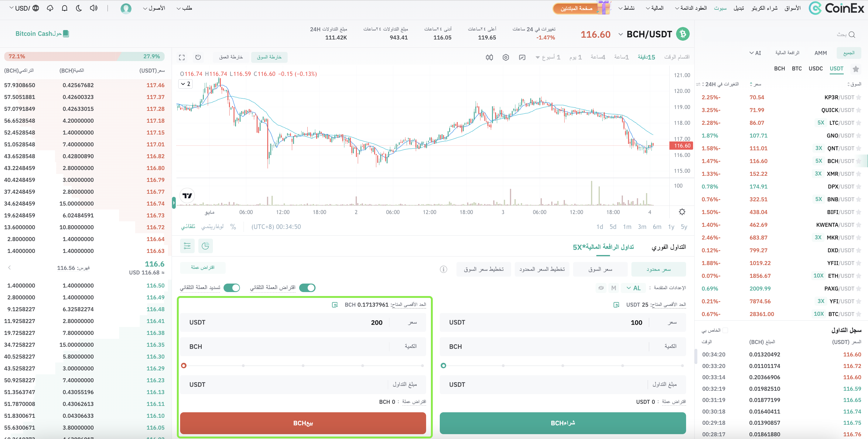Expand the finance dropdown in navbar
The image size is (868, 439).
point(654,8)
